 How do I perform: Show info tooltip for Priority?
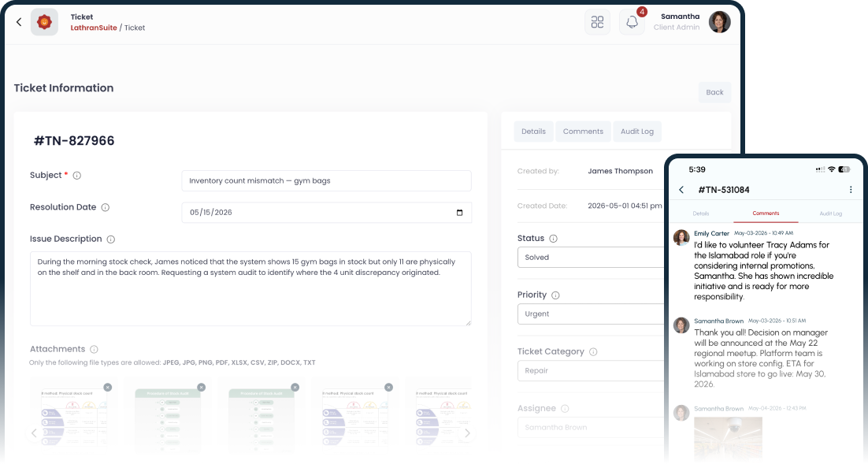pos(555,295)
